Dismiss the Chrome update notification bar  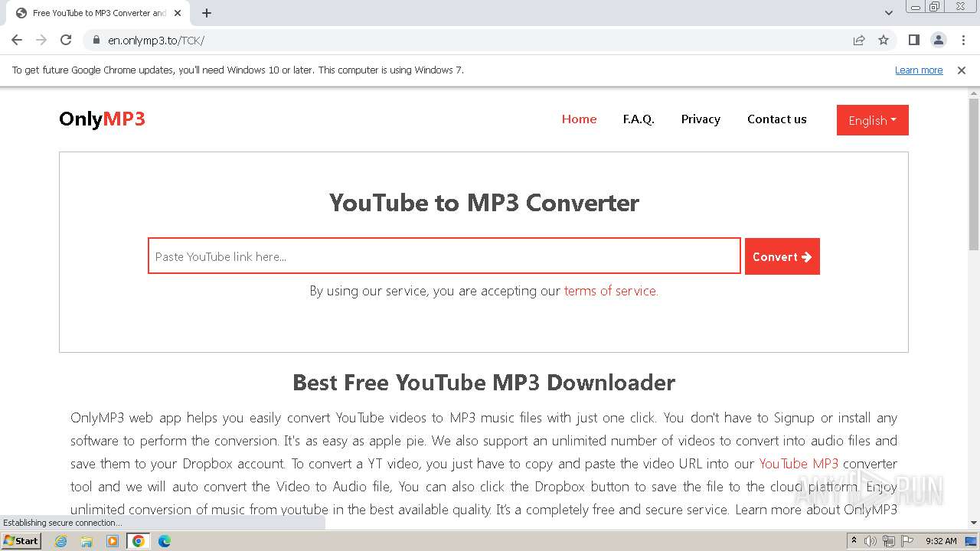coord(962,70)
